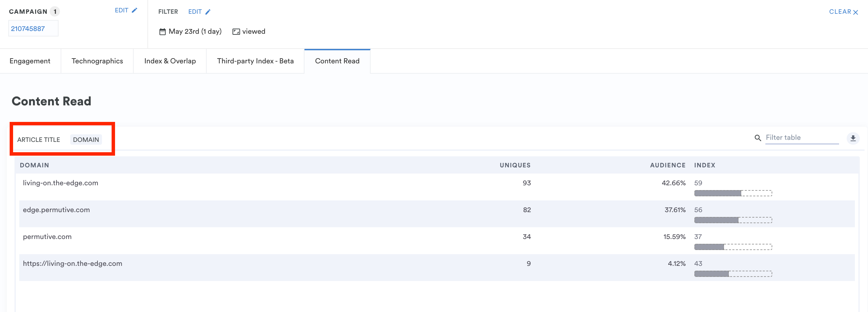Viewport: 868px width, 312px height.
Task: Focus the Filter table input field
Action: pyautogui.click(x=802, y=138)
